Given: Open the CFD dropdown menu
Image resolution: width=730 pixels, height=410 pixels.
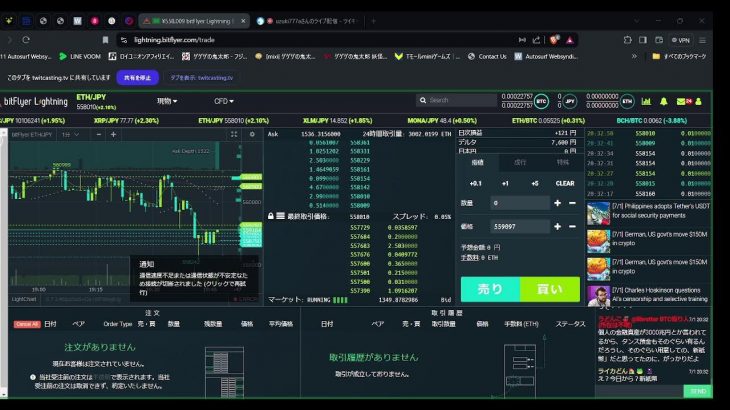Looking at the screenshot, I should [223, 101].
